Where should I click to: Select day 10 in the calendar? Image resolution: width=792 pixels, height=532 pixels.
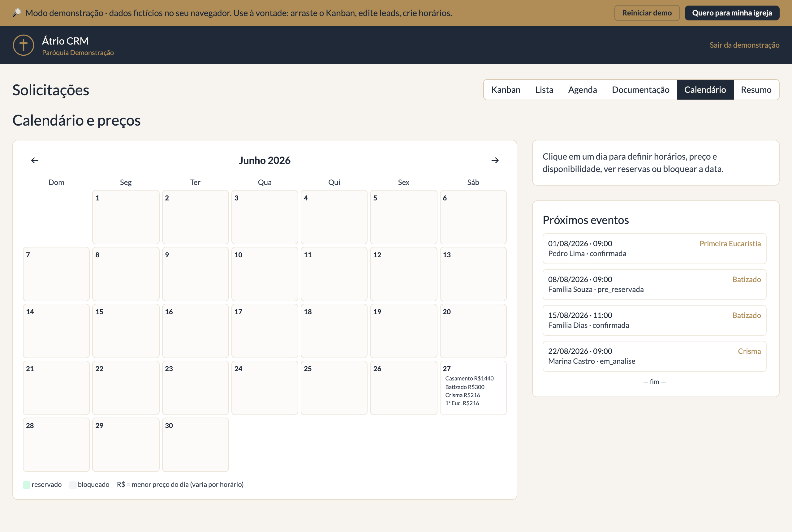coord(265,274)
